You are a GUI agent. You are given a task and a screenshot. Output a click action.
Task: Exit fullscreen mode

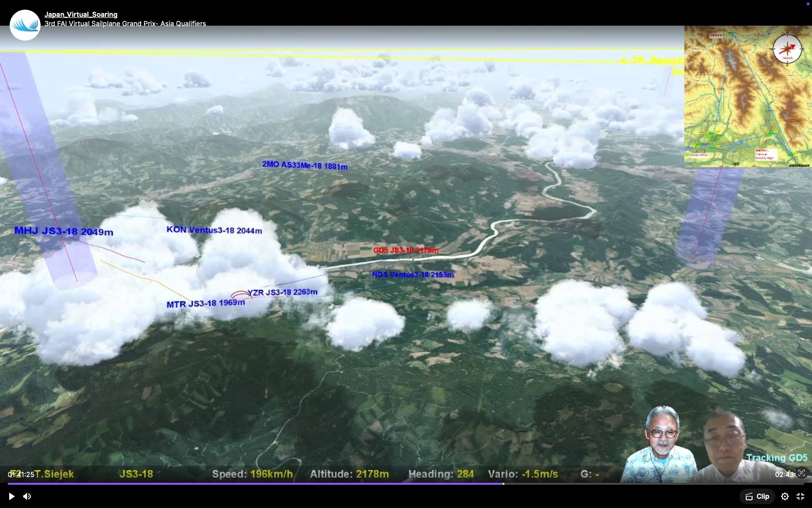[x=800, y=496]
